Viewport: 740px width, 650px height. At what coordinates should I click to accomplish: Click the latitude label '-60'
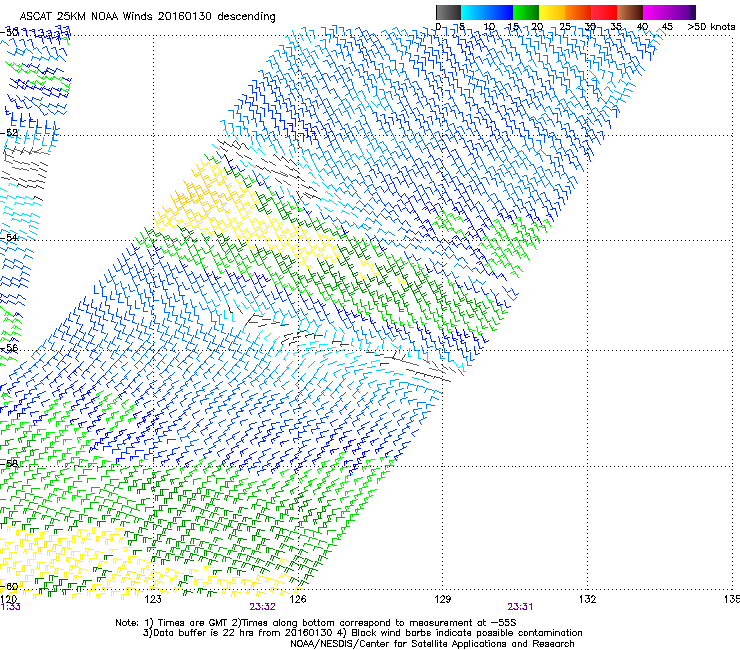pos(9,586)
